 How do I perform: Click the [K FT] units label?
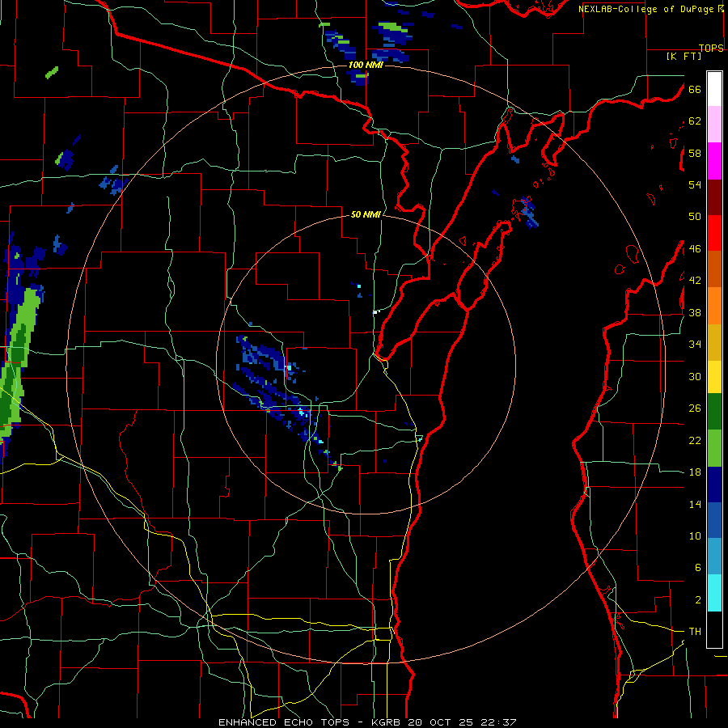pyautogui.click(x=684, y=56)
